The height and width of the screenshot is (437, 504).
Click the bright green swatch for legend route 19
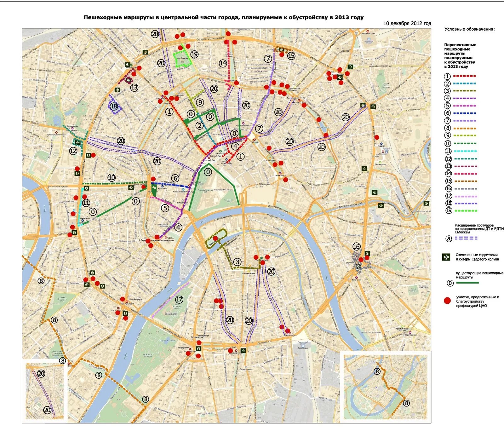pyautogui.click(x=466, y=210)
